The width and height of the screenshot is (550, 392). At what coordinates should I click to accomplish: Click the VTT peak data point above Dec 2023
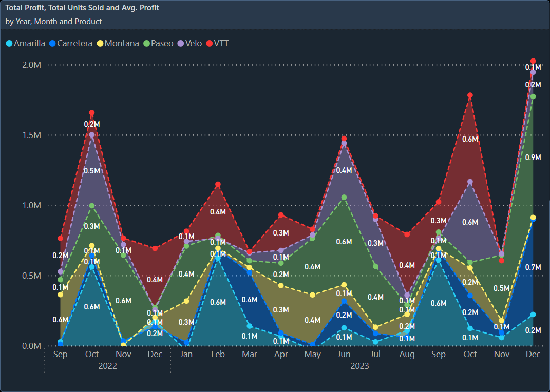(533, 61)
